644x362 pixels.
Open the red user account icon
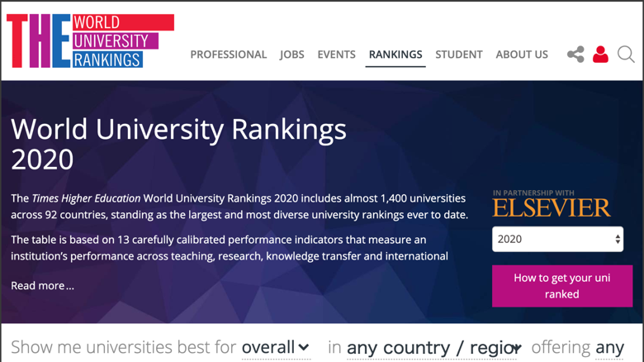click(600, 55)
